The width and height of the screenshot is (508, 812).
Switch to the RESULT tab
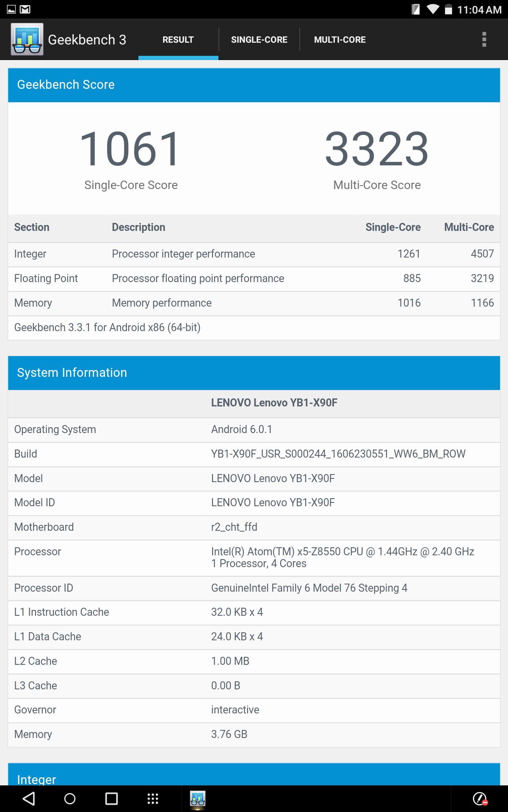(178, 39)
